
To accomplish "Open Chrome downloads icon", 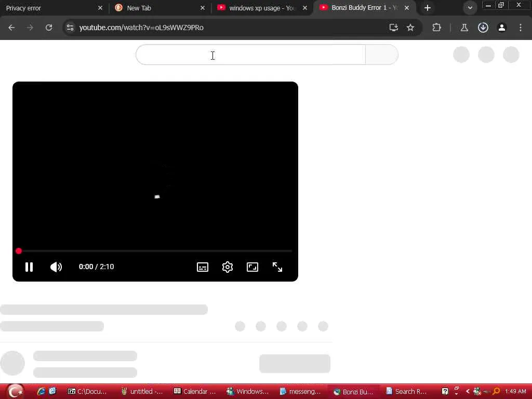I will 483,28.
